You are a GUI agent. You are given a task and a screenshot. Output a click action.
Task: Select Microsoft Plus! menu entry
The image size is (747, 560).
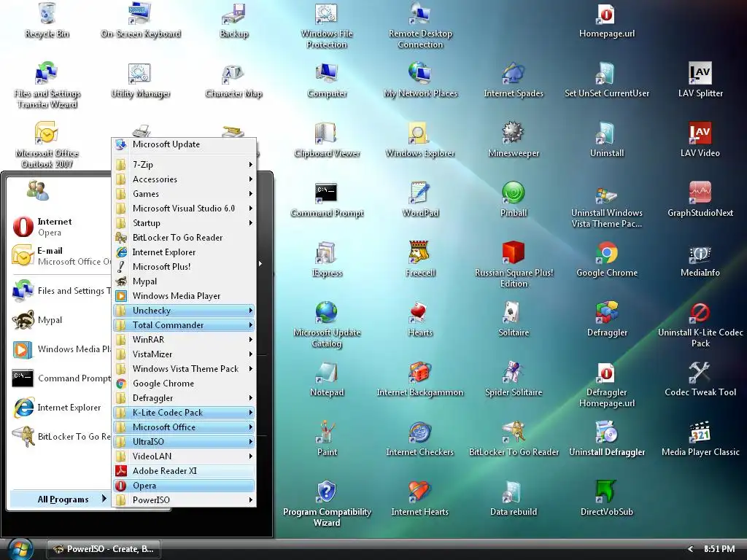[x=184, y=267]
